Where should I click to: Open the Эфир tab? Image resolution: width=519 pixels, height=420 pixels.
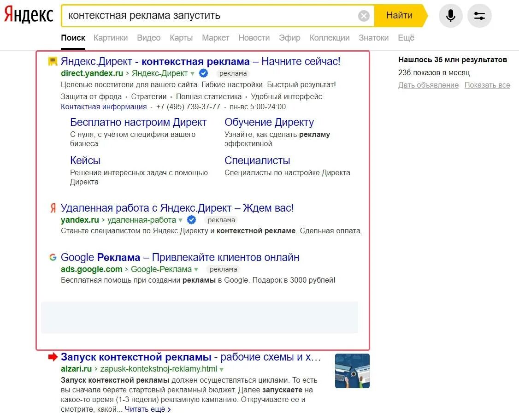[x=289, y=38]
